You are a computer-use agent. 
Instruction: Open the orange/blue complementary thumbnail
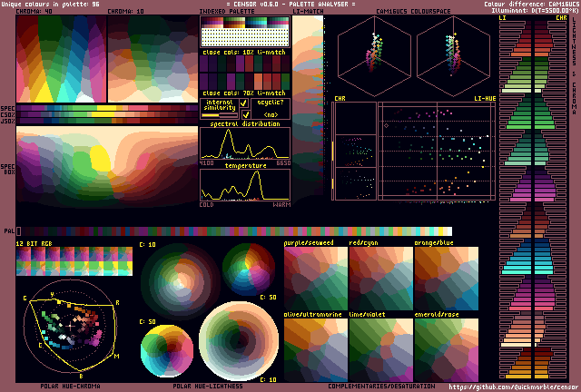click(x=447, y=279)
